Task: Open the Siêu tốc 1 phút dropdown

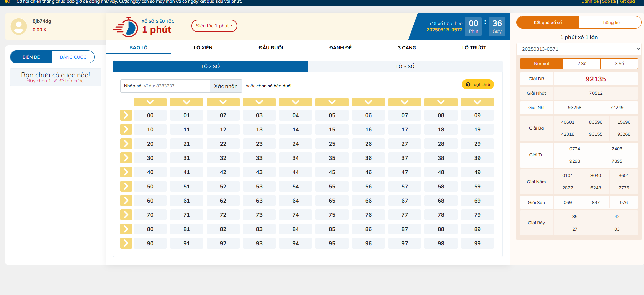Action: 214,26
